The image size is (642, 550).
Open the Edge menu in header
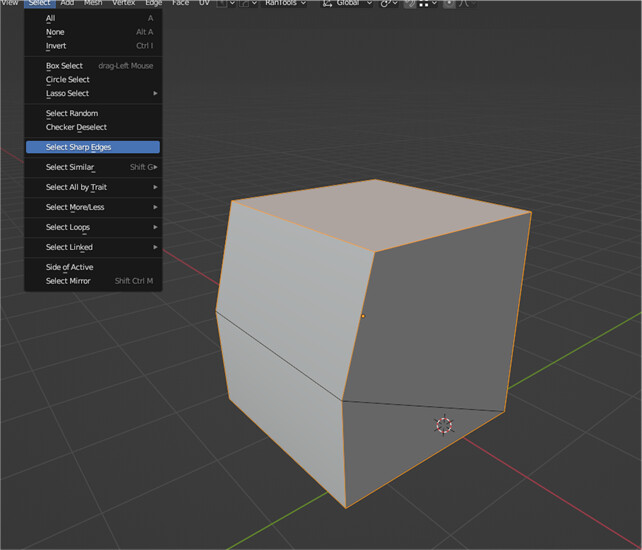(154, 3)
